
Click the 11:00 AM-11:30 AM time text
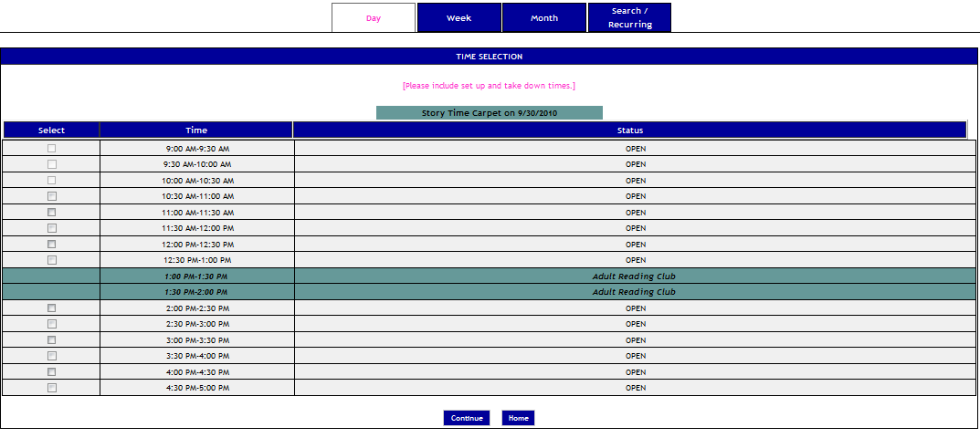[x=197, y=213]
